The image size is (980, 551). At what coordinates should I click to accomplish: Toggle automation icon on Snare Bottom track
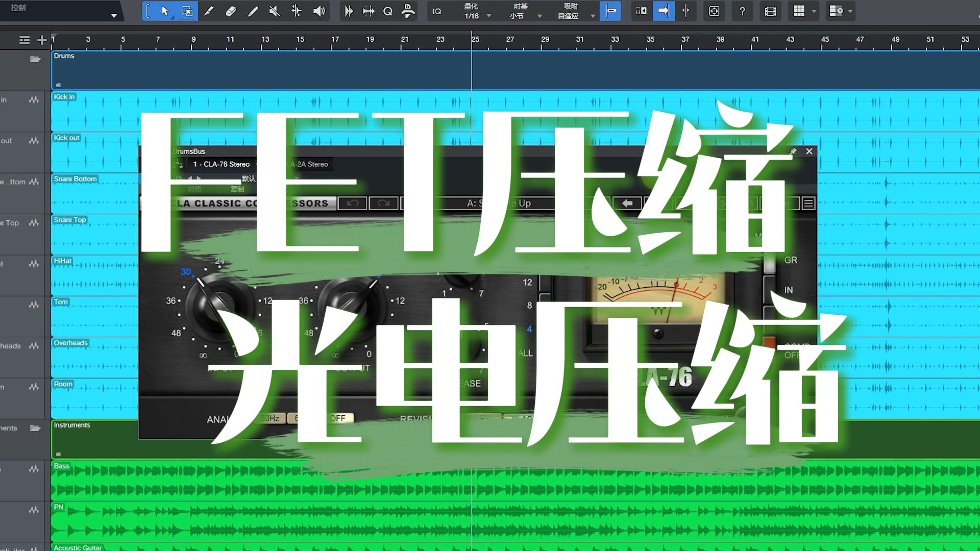34,182
